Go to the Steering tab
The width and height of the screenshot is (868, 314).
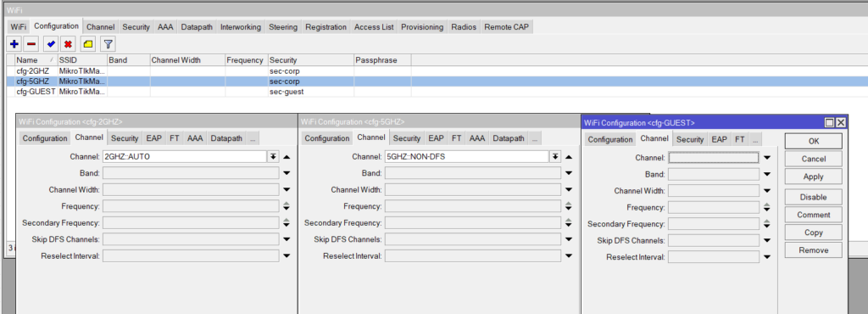click(283, 27)
